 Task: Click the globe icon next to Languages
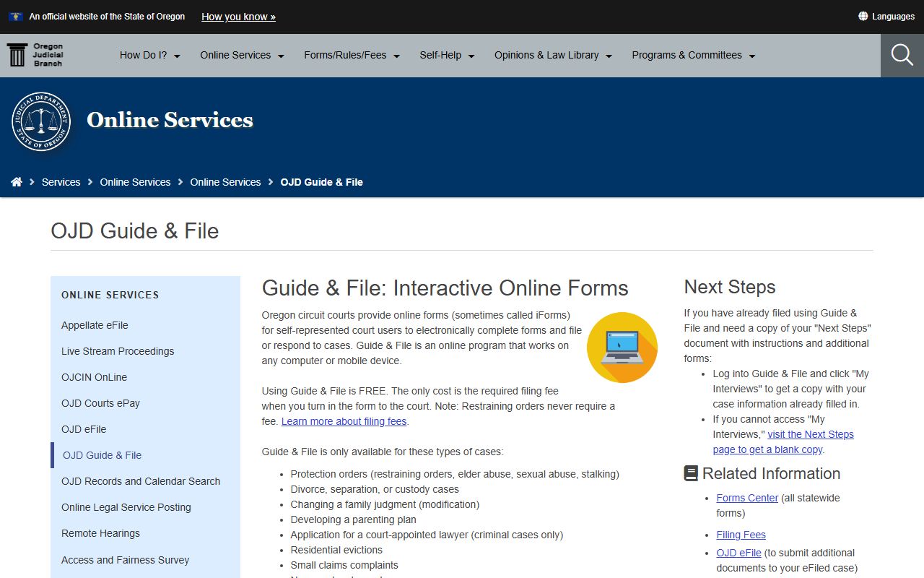click(x=863, y=16)
